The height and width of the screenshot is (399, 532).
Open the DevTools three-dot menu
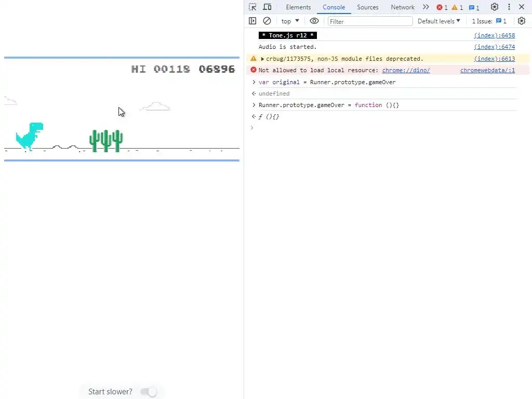509,7
